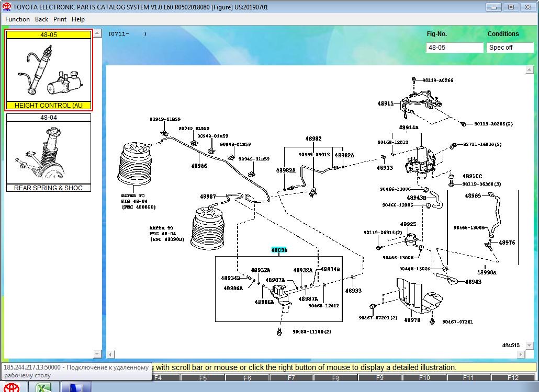Select the 48-04 Rear Spring thumbnail
This screenshot has height=392, width=539.
pos(49,153)
